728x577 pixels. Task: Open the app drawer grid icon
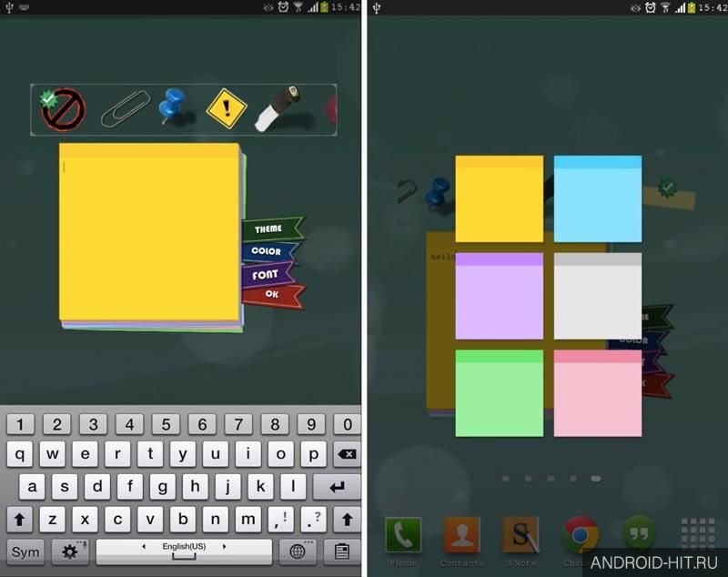(x=698, y=534)
